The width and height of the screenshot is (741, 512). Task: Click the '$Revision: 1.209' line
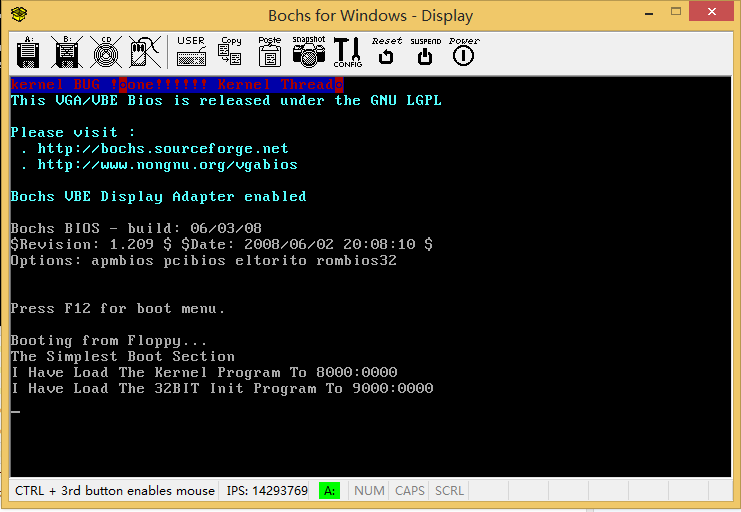coord(222,244)
